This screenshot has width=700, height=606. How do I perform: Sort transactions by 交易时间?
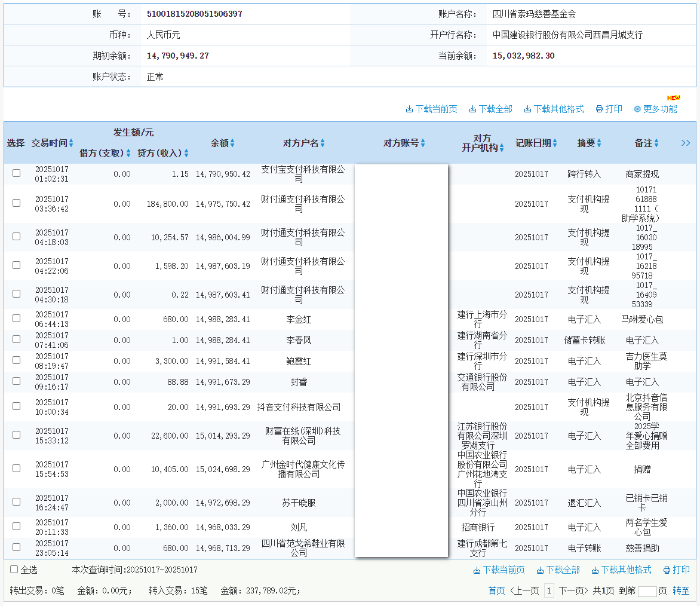(x=53, y=143)
